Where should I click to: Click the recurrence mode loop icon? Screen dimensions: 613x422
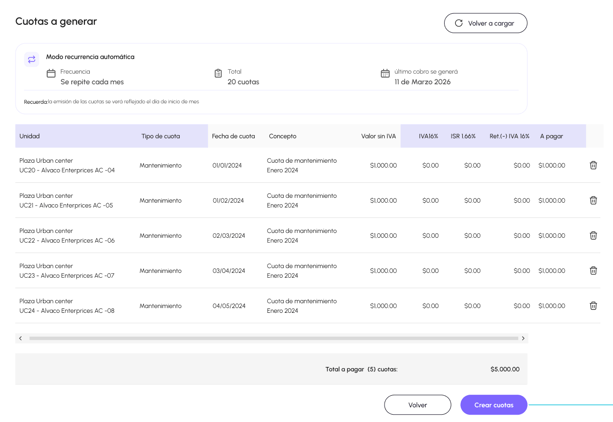tap(31, 59)
